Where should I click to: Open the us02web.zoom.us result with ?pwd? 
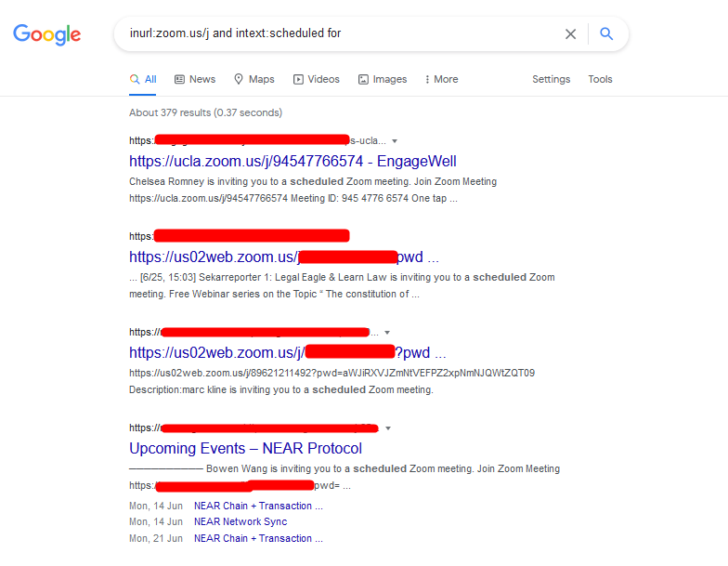[288, 353]
